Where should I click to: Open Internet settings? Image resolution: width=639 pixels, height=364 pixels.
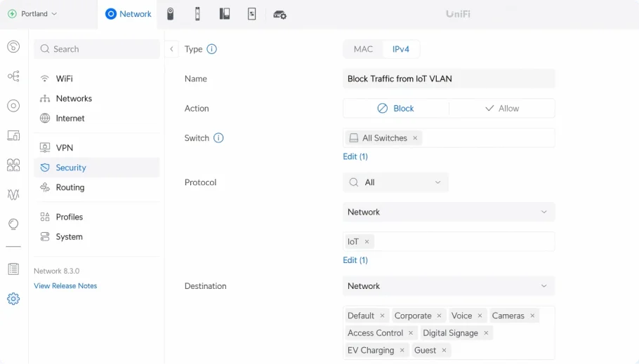click(97, 118)
